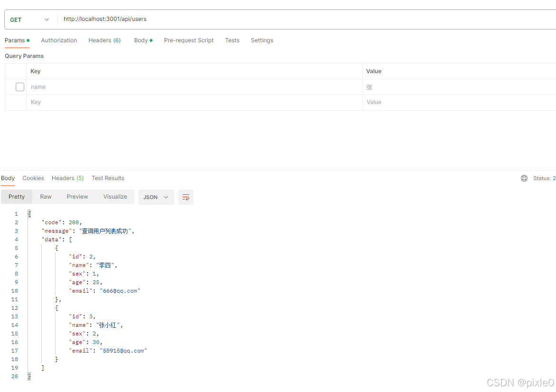556x392 pixels.
Task: Open the Test Results tab
Action: [x=108, y=178]
